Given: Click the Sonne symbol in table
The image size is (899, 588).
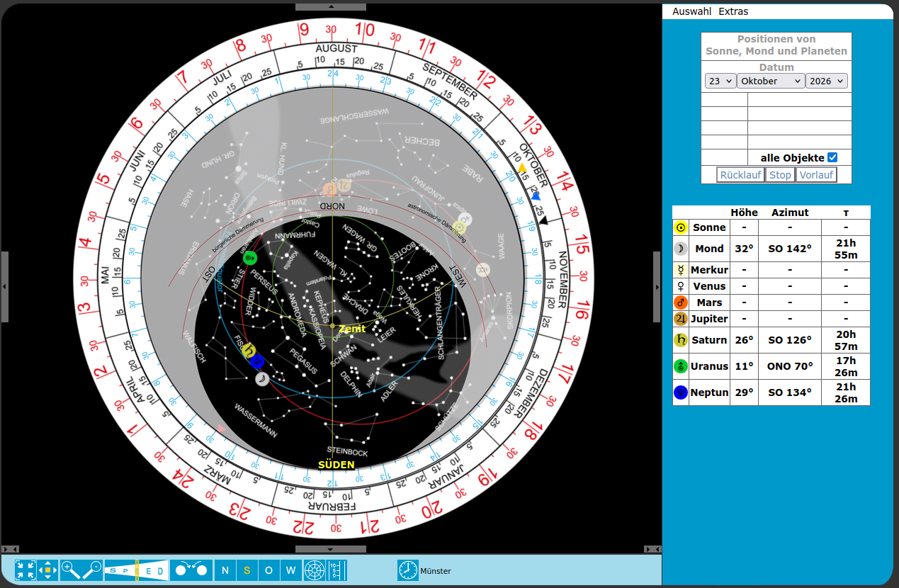Looking at the screenshot, I should point(681,227).
